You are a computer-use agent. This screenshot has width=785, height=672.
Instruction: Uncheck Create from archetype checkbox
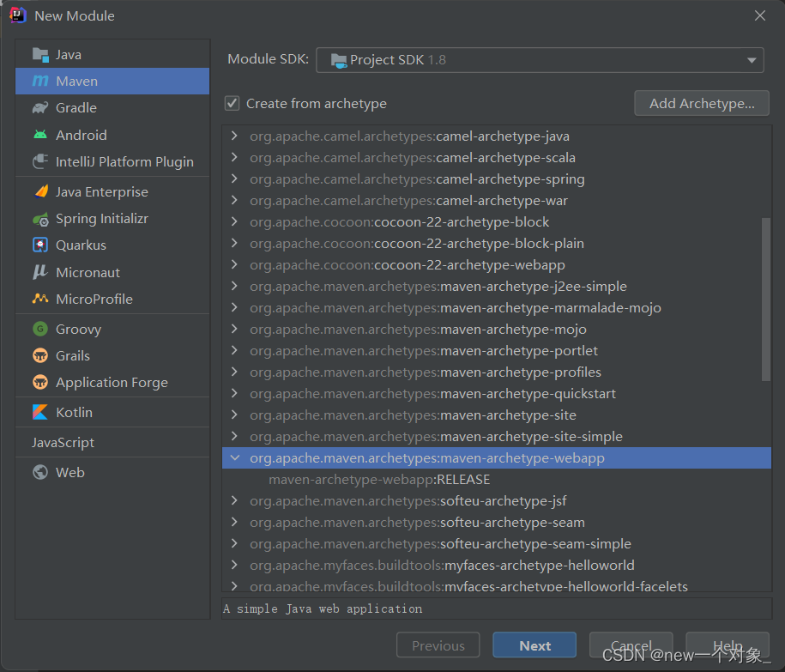(232, 103)
